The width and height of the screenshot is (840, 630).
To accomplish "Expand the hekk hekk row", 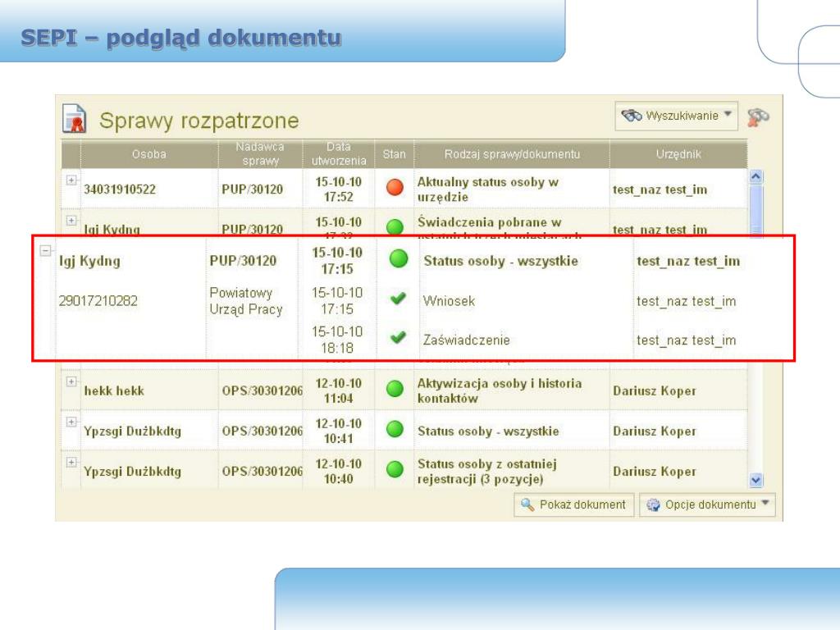I will tap(71, 381).
